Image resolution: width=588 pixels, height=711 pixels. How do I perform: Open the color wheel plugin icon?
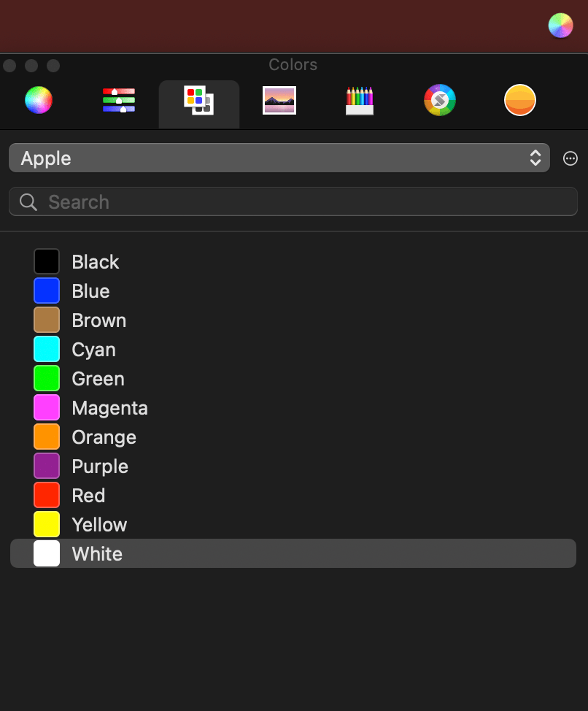click(x=439, y=100)
